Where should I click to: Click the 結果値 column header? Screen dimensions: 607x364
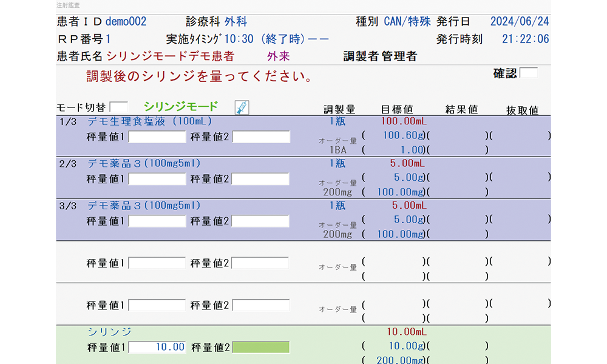pyautogui.click(x=461, y=109)
